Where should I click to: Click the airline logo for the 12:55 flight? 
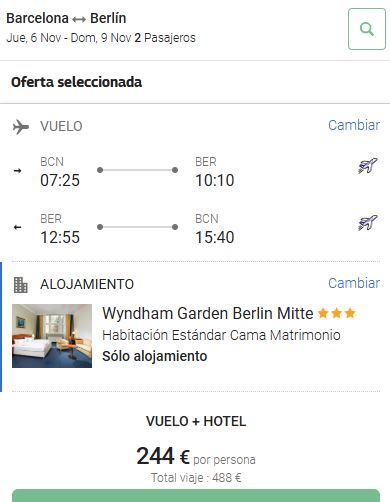pyautogui.click(x=368, y=223)
